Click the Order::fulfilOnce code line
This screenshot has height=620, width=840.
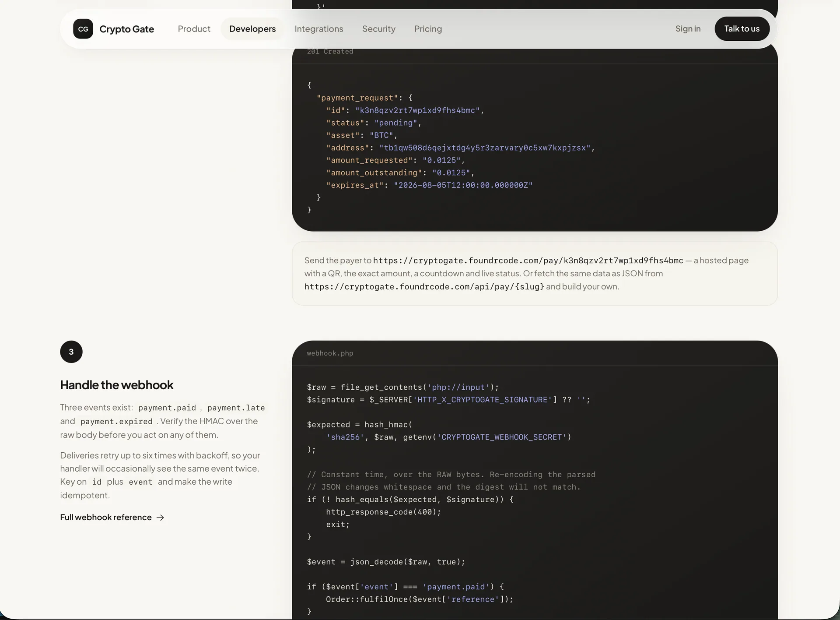[x=420, y=599]
